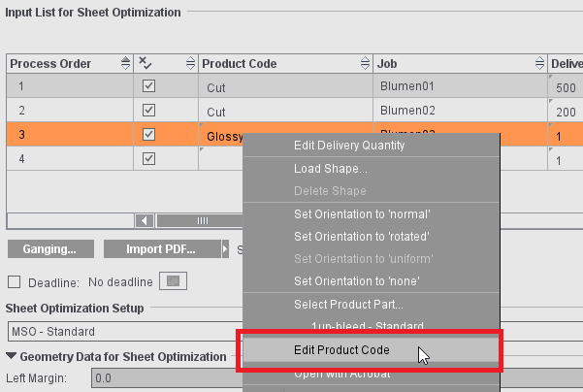Viewport: 583px width, 392px height.
Task: Click the scrollbar left arrow
Action: coord(145,220)
